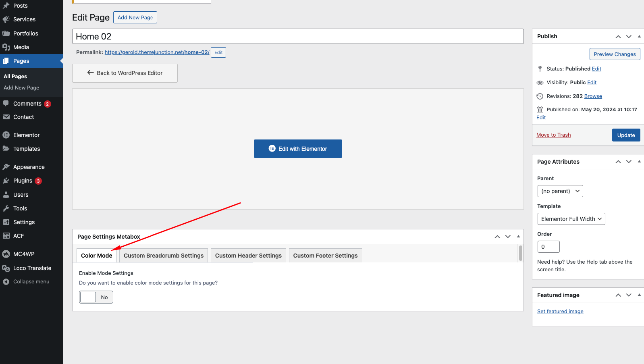This screenshot has height=364, width=644.
Task: Click the Appearance paintbrush icon
Action: click(6, 167)
